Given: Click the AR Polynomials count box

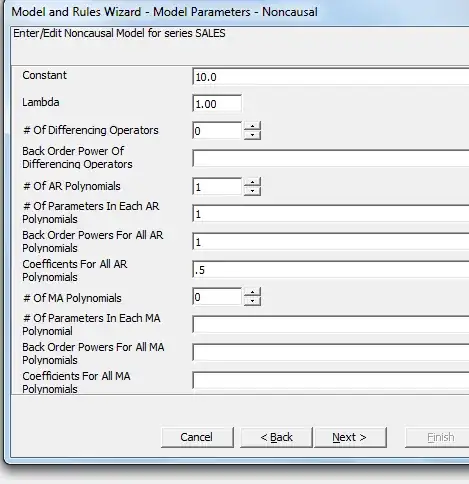Looking at the screenshot, I should click(217, 186).
